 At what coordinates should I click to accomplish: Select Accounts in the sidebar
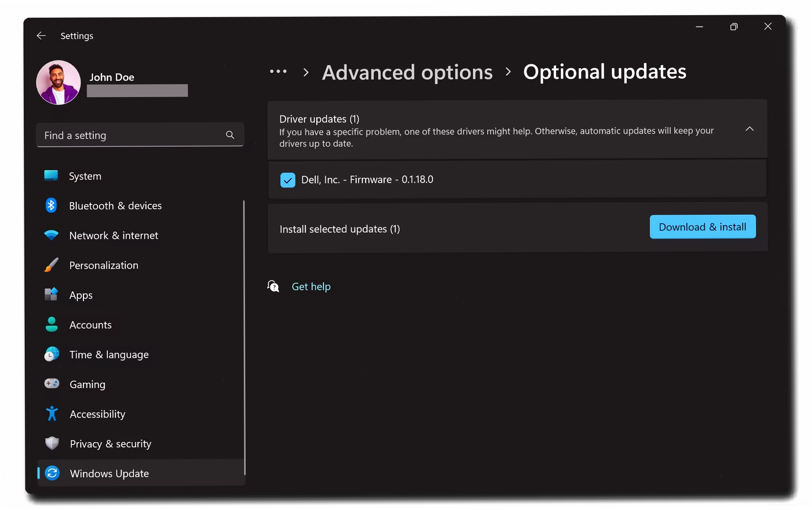140,324
